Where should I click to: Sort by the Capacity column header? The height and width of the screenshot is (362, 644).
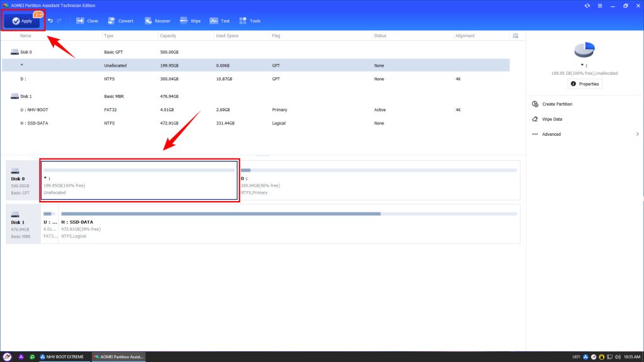click(x=168, y=36)
